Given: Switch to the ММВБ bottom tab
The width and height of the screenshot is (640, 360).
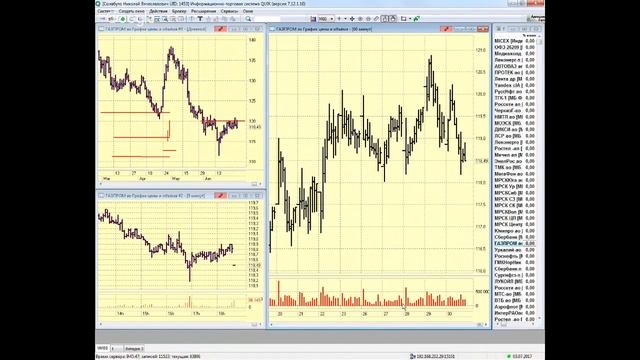Looking at the screenshot, I should (x=102, y=348).
